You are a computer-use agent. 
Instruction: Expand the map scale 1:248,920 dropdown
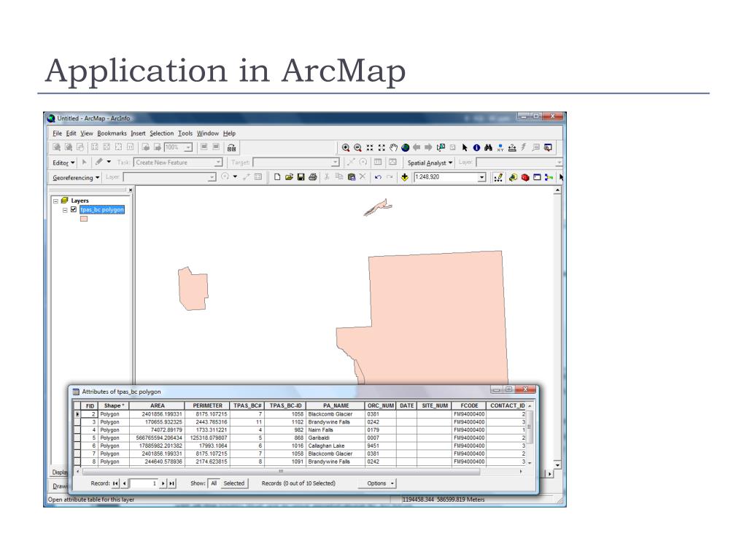click(481, 177)
